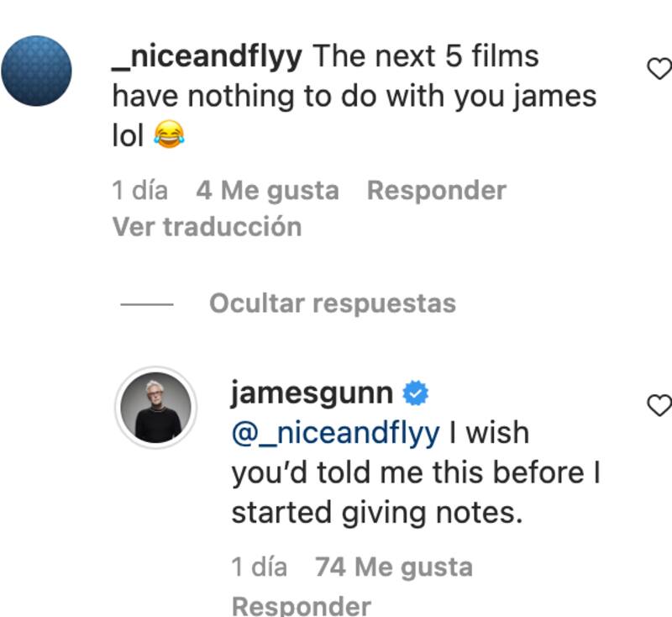Viewport: 672px width, 617px height.
Task: Open the jamesgunn username link
Action: tap(312, 393)
